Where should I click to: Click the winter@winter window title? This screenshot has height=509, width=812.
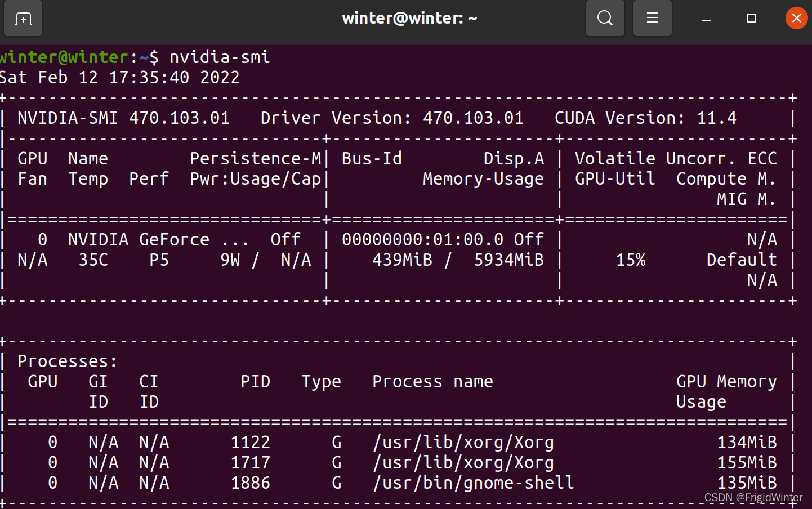tap(409, 19)
